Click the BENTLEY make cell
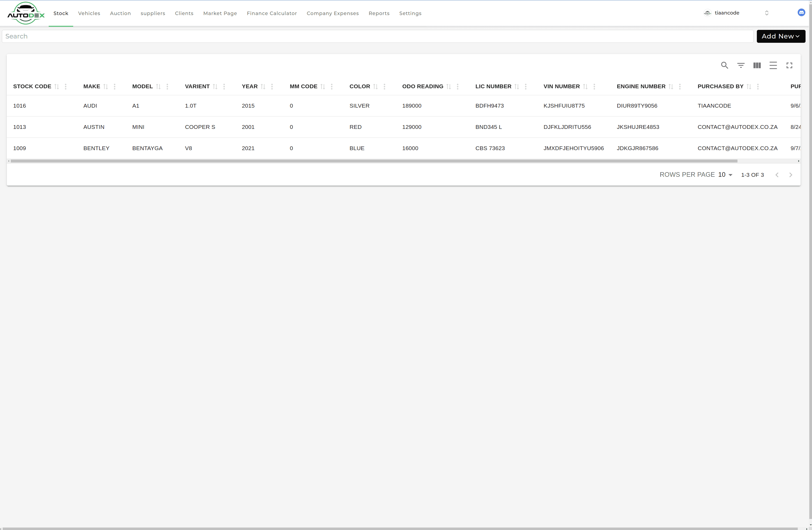 (96, 148)
